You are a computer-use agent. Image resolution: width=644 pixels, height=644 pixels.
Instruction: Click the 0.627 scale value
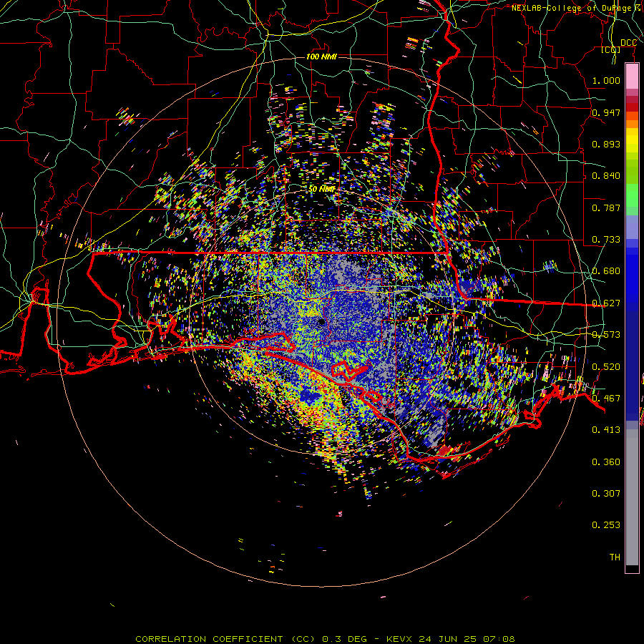pyautogui.click(x=606, y=303)
